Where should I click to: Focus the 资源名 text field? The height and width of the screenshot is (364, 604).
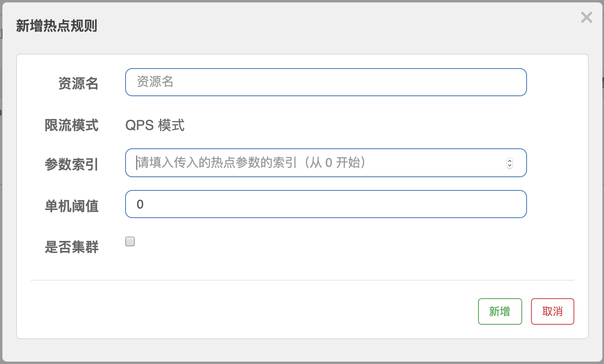(x=326, y=82)
